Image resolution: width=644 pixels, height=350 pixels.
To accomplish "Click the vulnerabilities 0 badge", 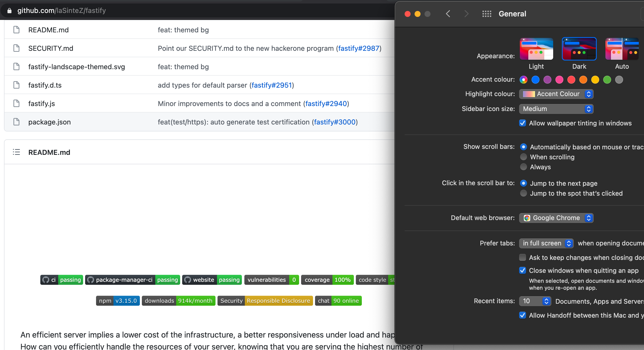I will coord(271,280).
